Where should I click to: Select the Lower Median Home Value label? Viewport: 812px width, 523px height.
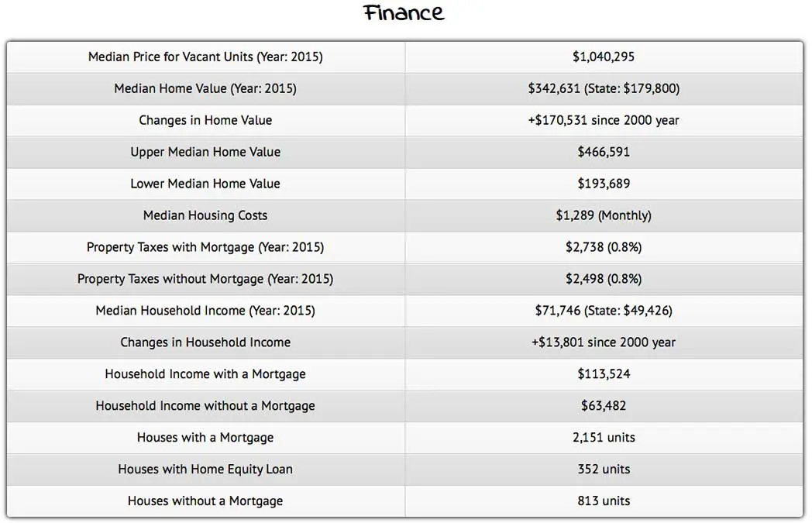click(x=205, y=184)
